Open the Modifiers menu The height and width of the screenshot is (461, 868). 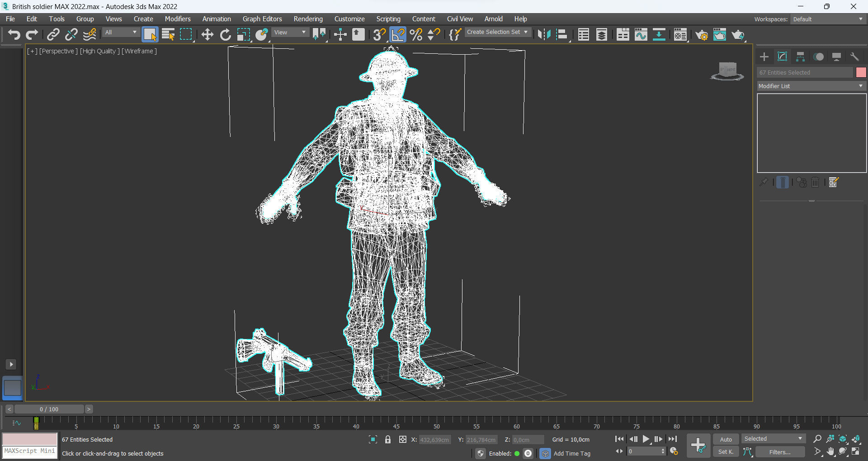(178, 19)
